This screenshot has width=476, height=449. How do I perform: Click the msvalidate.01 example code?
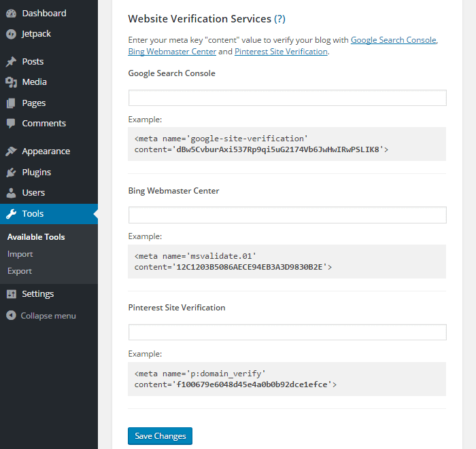(287, 262)
